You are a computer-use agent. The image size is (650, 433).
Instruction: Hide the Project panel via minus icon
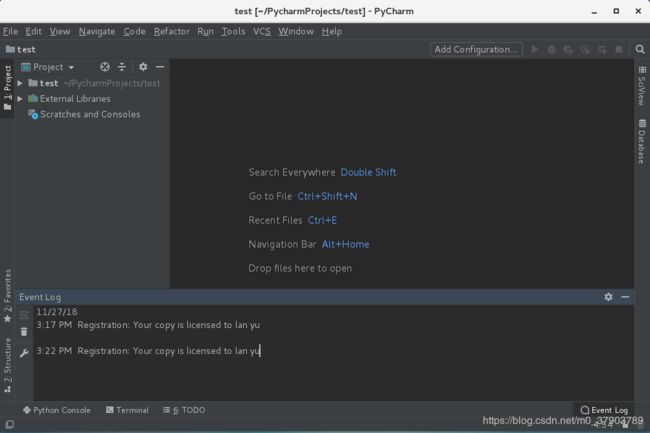pos(160,67)
